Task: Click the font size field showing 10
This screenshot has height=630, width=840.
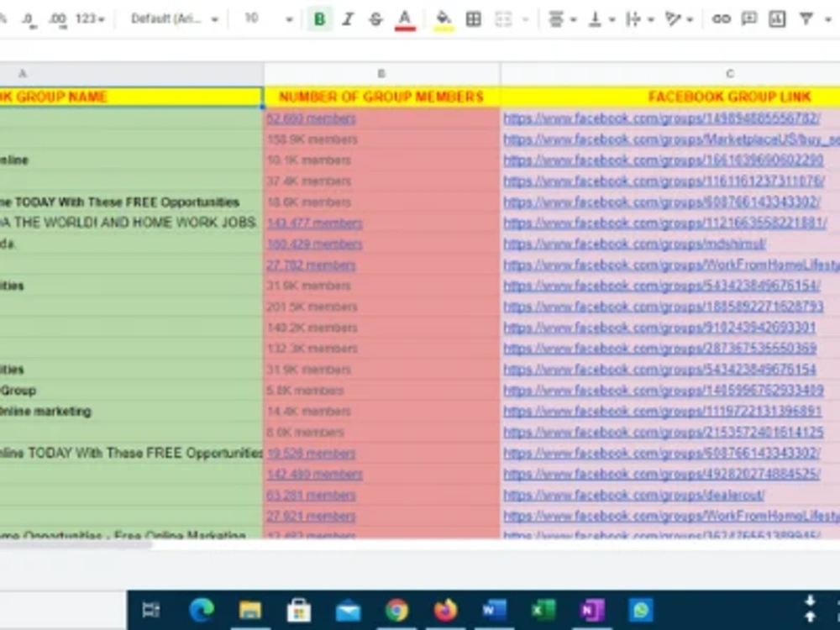Action: [x=252, y=18]
